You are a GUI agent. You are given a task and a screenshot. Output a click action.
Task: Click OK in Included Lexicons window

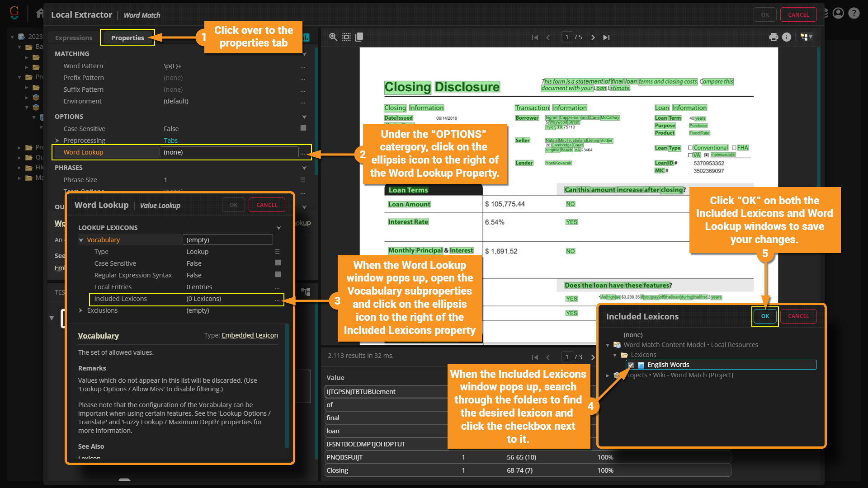[x=765, y=316]
